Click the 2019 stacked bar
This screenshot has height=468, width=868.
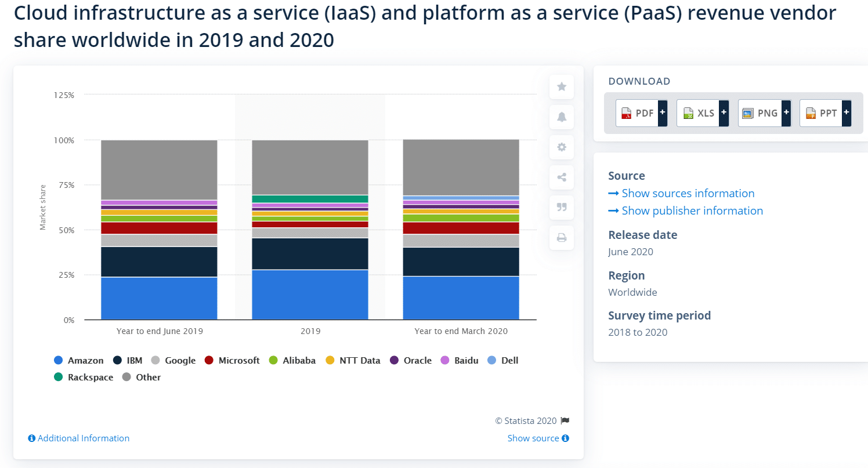point(310,232)
